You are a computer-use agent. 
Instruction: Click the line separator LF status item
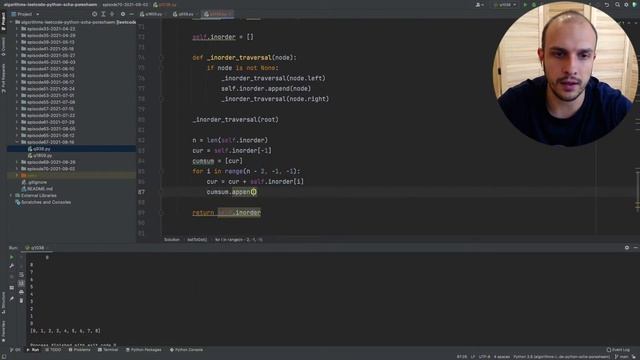click(x=473, y=357)
